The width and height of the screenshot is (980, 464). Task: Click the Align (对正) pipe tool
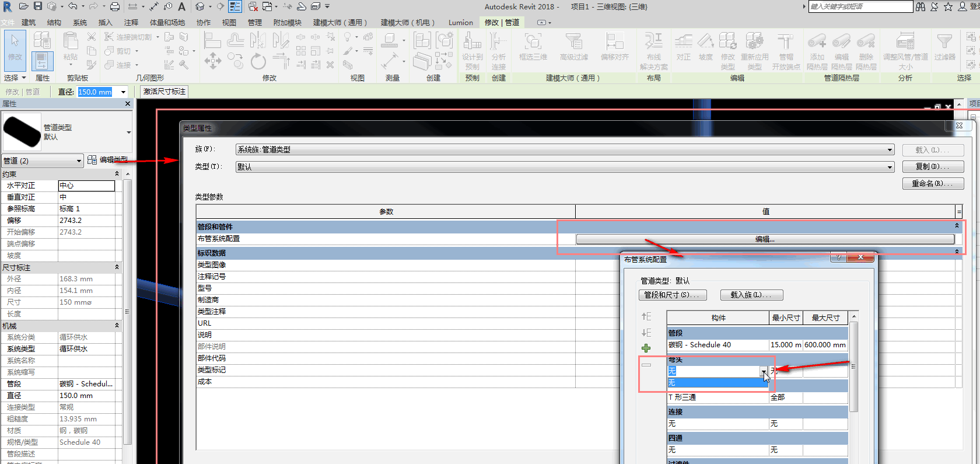684,47
